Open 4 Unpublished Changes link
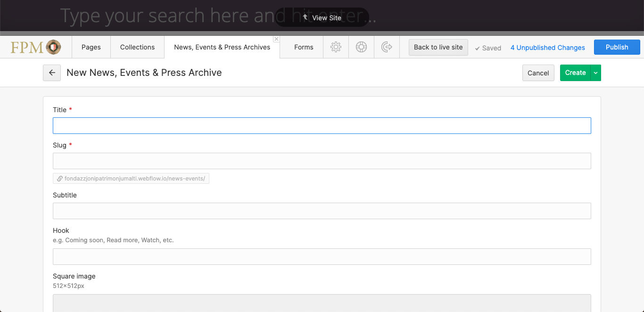 click(548, 48)
